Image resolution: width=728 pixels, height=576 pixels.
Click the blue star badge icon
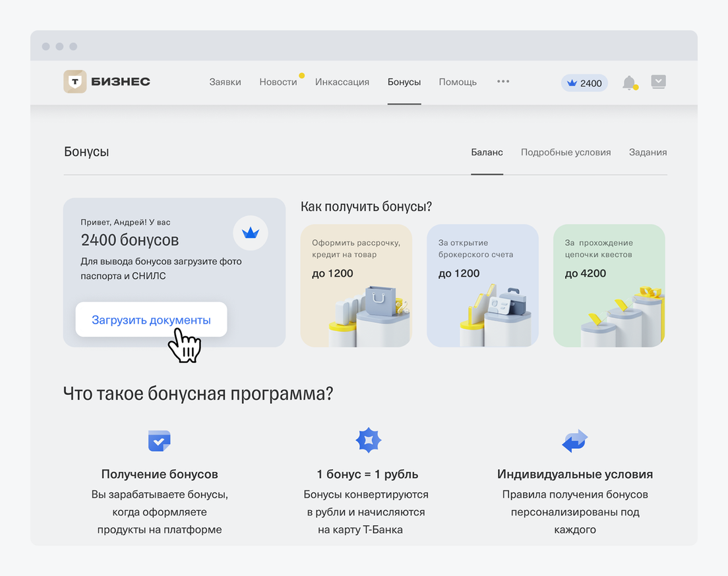(x=369, y=440)
